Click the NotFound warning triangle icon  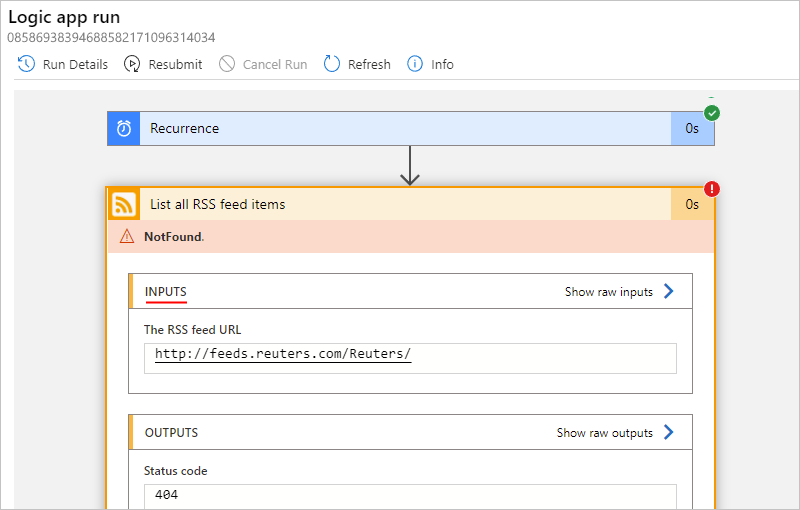click(127, 237)
